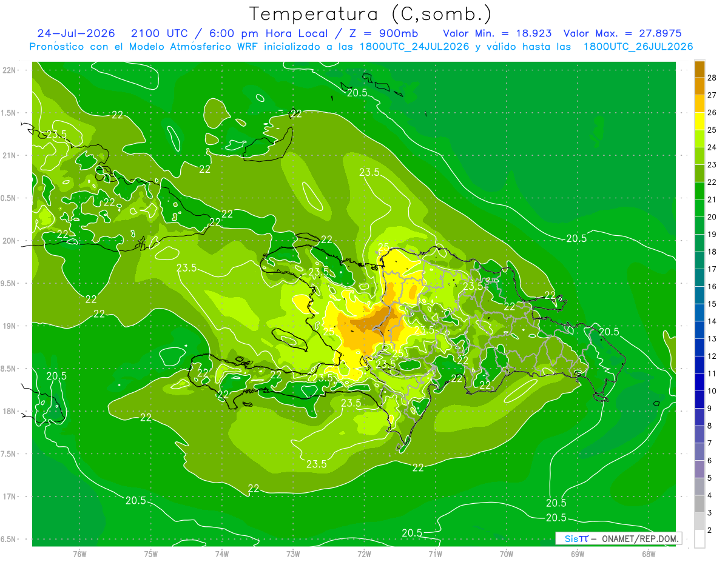Click the '19N' latitude axis label
This screenshot has height=562, width=728.
10,326
